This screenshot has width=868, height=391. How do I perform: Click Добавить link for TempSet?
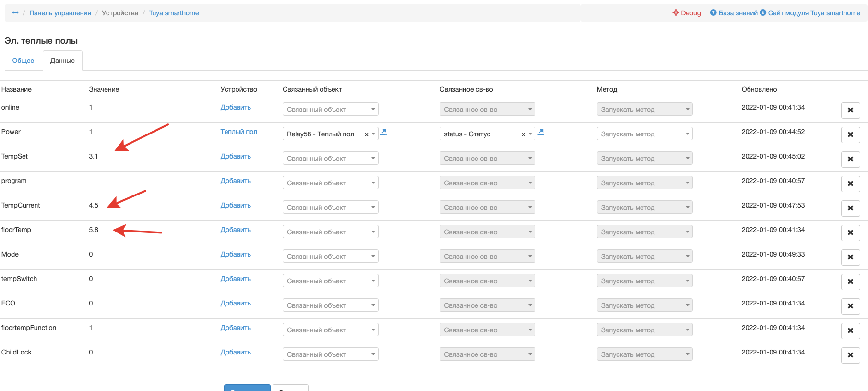point(236,156)
